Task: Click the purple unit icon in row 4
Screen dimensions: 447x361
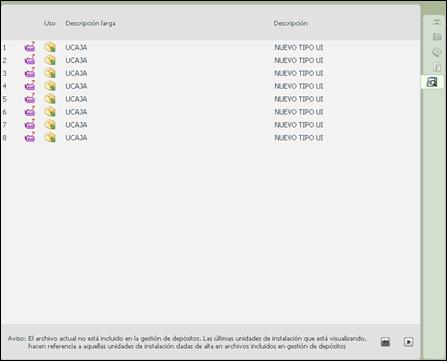Action: coord(30,85)
